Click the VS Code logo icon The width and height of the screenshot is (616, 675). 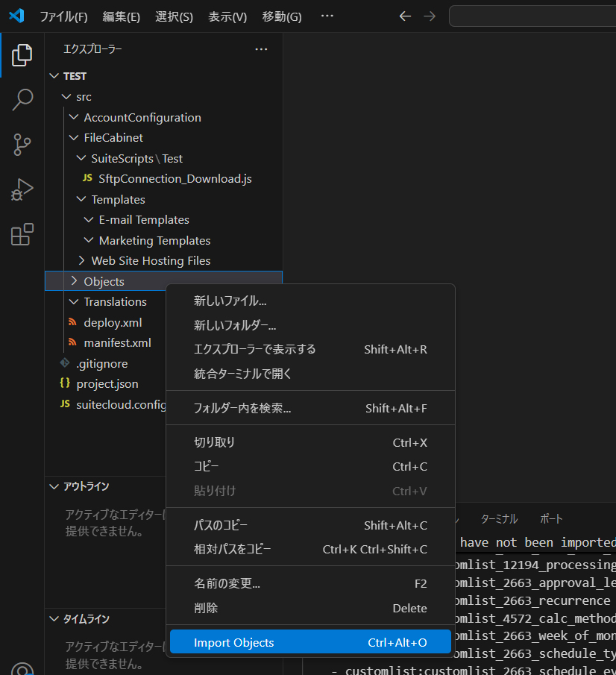click(16, 16)
